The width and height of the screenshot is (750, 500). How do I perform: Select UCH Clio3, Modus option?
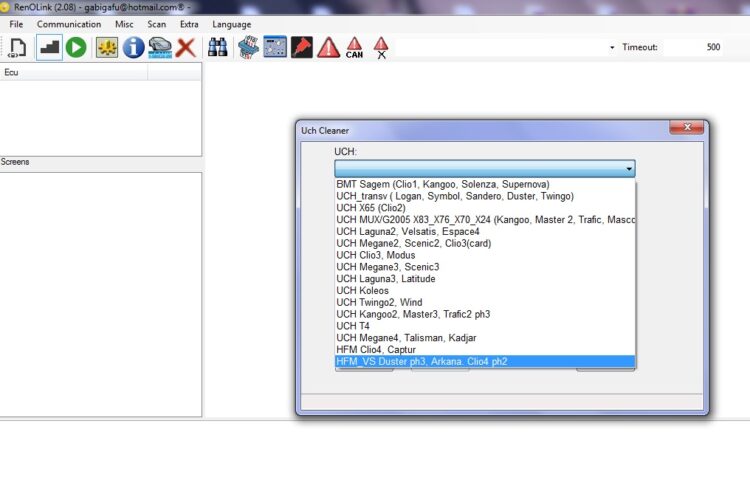(485, 255)
